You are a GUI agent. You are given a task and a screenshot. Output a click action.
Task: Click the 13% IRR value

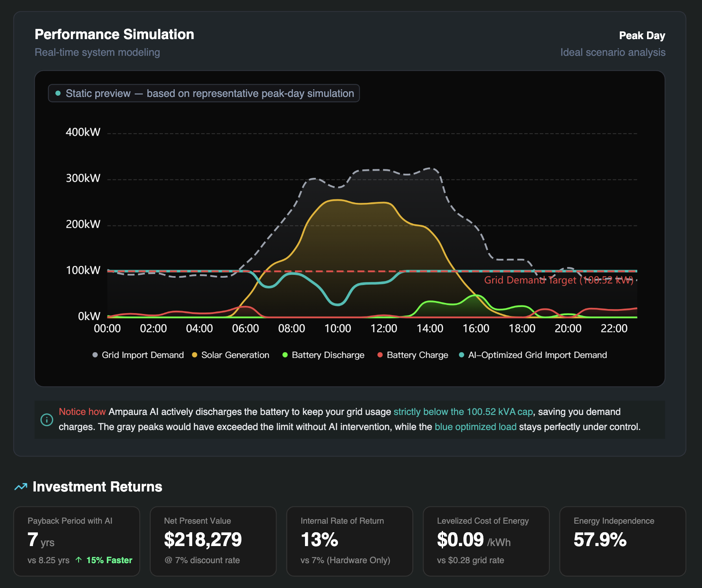(320, 540)
